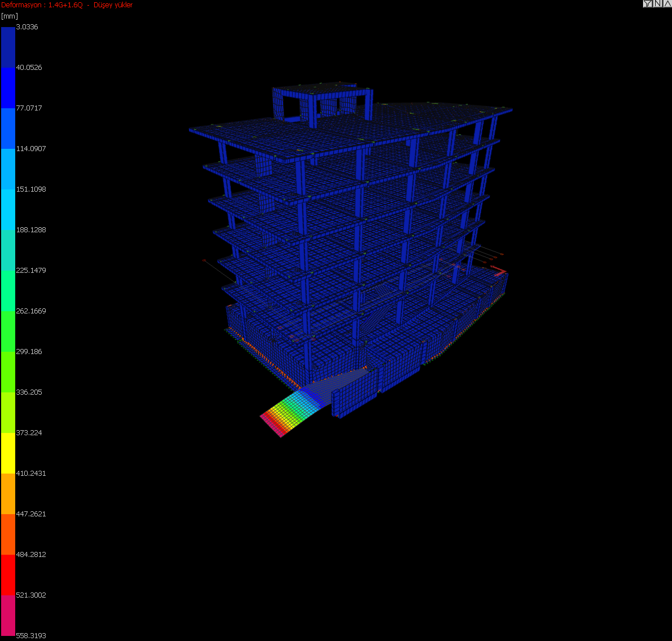Select the magenta 521.3002 legend band
This screenshot has width=672, height=641.
pyautogui.click(x=8, y=616)
